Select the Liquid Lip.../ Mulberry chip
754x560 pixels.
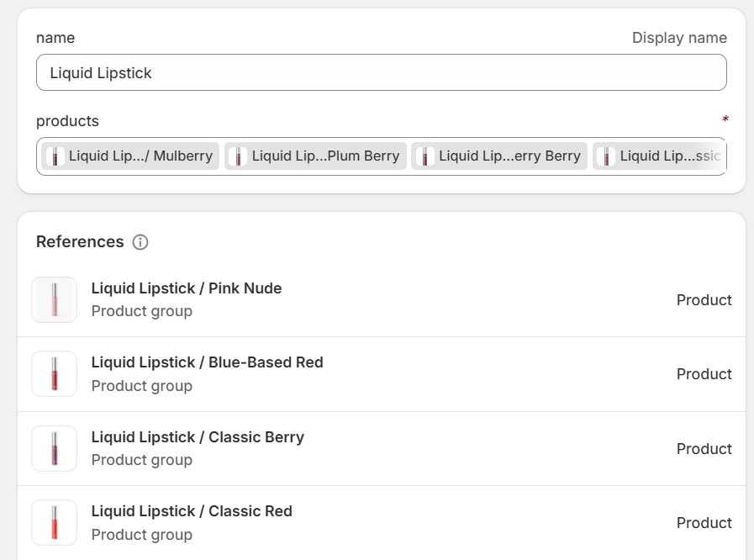130,156
